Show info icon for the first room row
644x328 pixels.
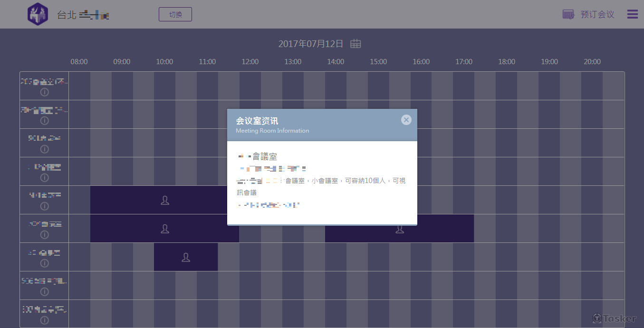coord(45,92)
